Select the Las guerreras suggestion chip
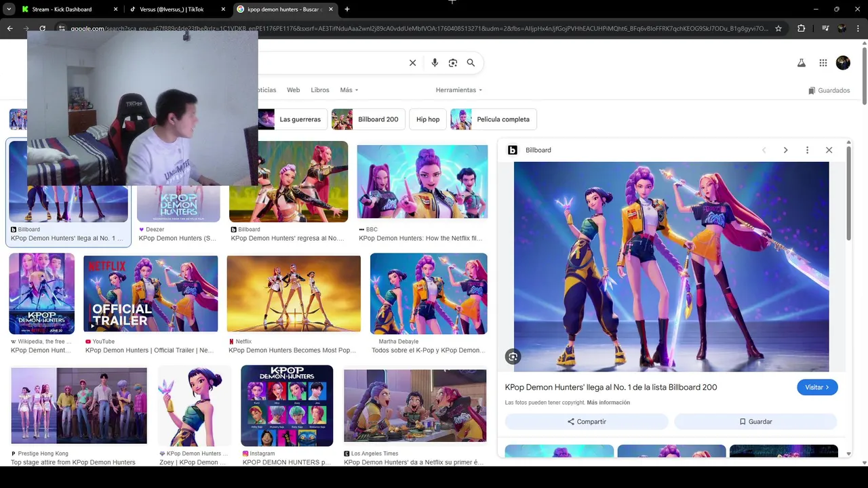 point(292,119)
